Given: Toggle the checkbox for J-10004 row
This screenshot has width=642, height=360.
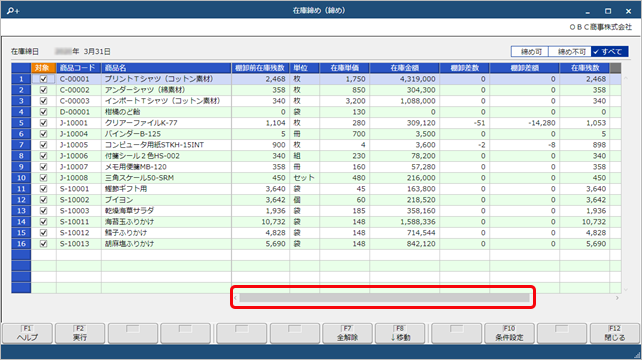Looking at the screenshot, I should click(43, 134).
